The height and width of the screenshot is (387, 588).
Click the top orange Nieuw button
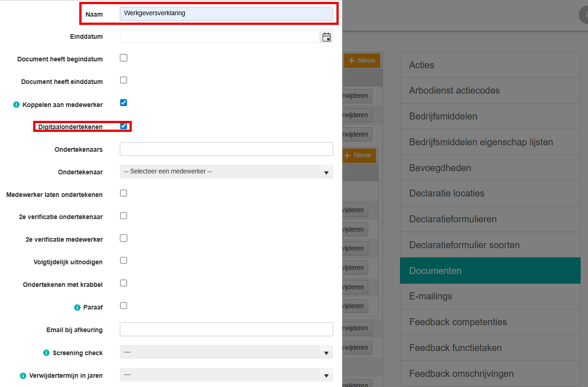pos(362,61)
